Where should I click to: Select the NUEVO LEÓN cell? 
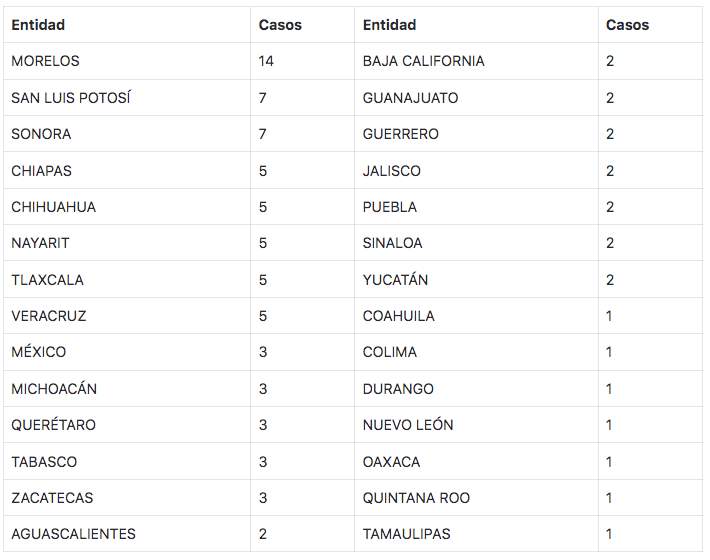pyautogui.click(x=408, y=425)
